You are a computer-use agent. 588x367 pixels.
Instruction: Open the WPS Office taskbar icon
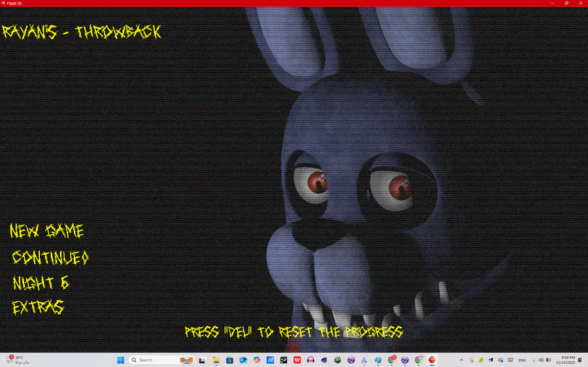[297, 360]
